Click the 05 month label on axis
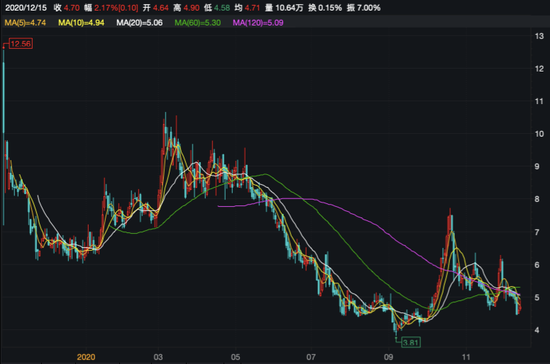 click(235, 357)
